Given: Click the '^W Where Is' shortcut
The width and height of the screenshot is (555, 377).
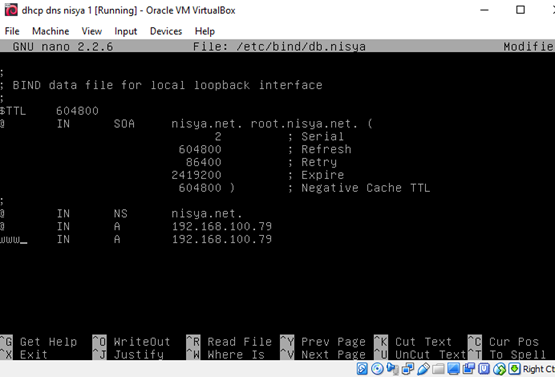Looking at the screenshot, I should click(x=225, y=354).
